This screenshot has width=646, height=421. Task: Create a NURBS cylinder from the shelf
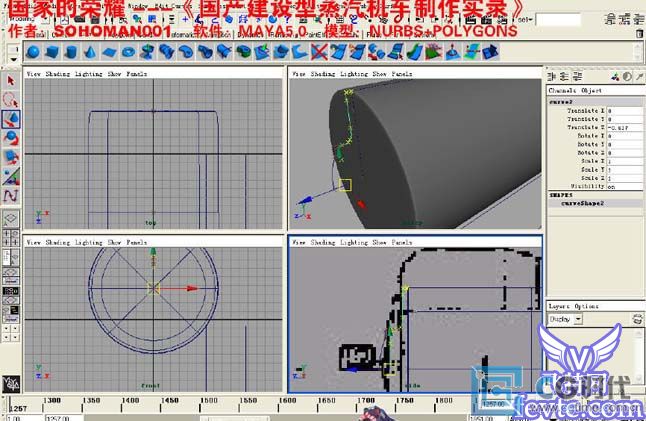[71, 52]
